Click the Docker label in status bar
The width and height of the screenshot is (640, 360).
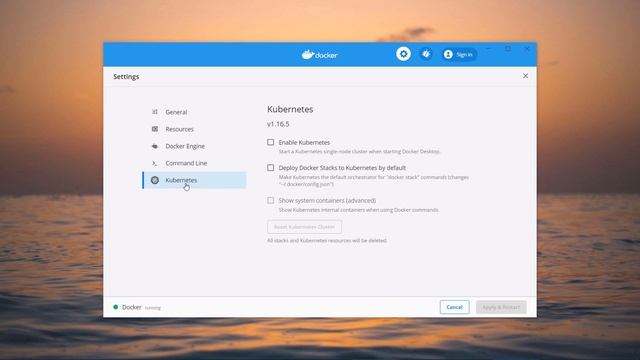131,307
